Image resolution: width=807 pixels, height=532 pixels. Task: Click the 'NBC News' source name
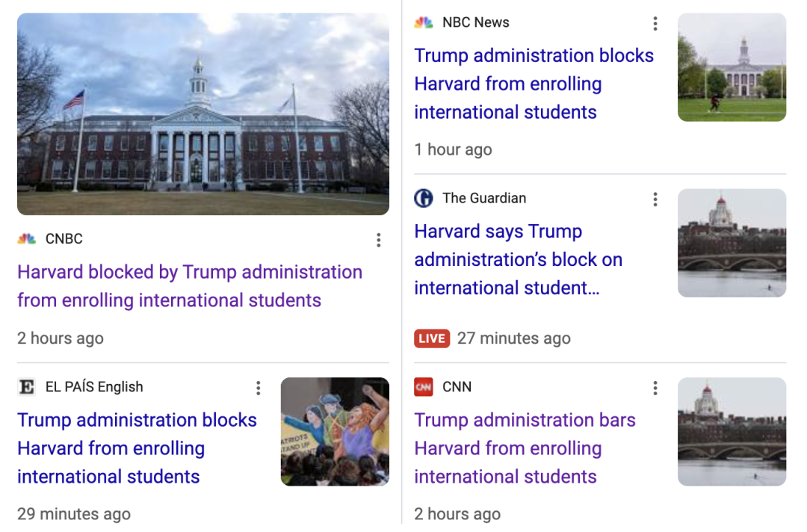(476, 22)
